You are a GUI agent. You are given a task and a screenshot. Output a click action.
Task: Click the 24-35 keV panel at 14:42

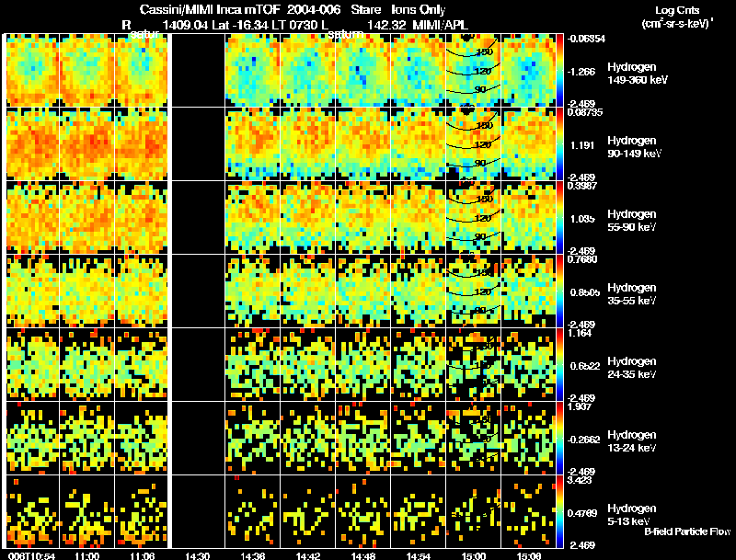308,364
